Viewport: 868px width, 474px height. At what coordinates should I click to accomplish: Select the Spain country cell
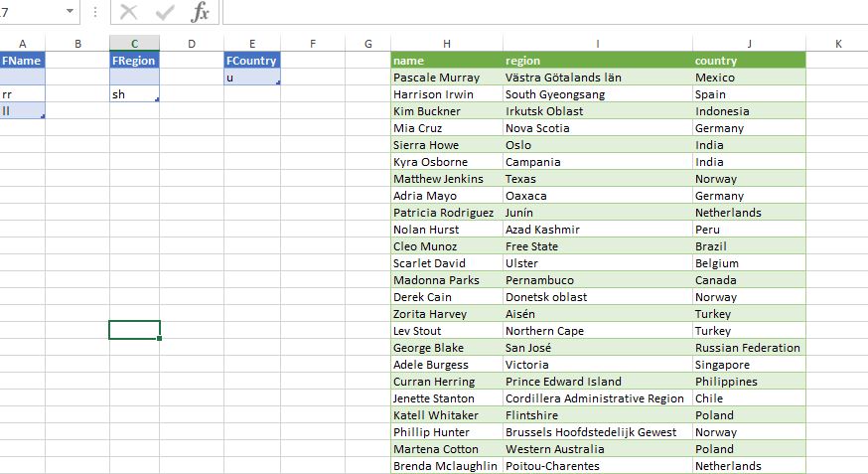749,94
